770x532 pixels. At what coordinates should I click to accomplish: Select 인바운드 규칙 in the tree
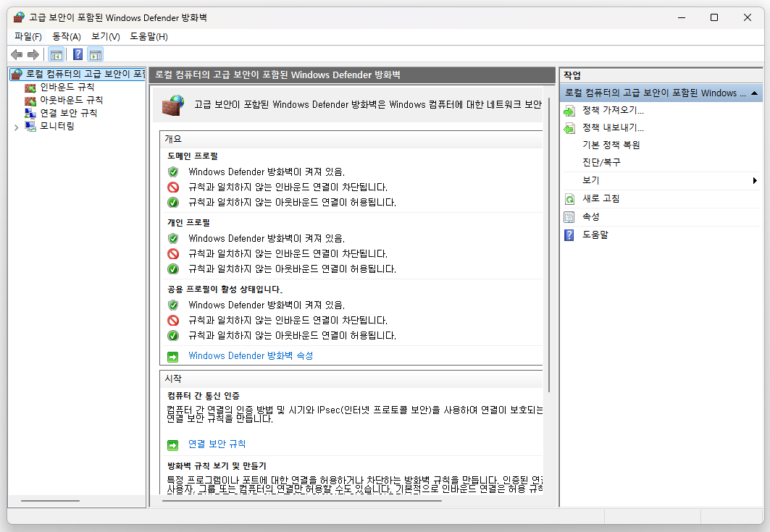pyautogui.click(x=67, y=87)
